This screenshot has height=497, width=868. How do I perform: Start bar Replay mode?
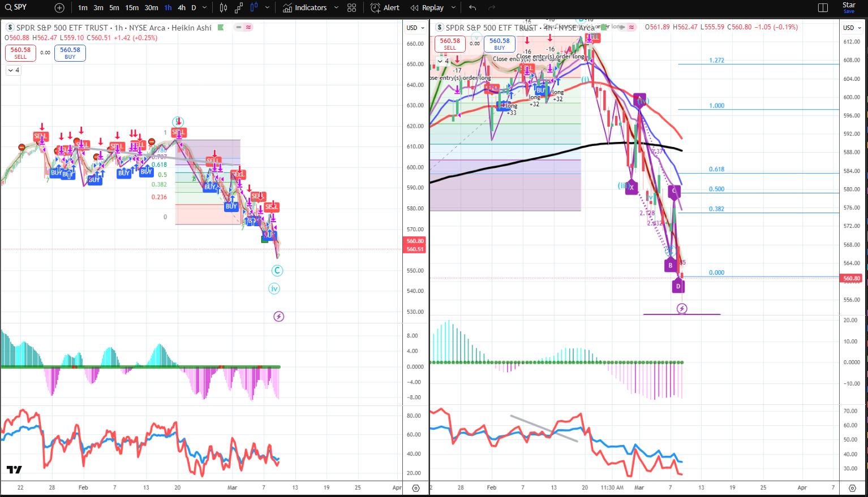tap(427, 8)
